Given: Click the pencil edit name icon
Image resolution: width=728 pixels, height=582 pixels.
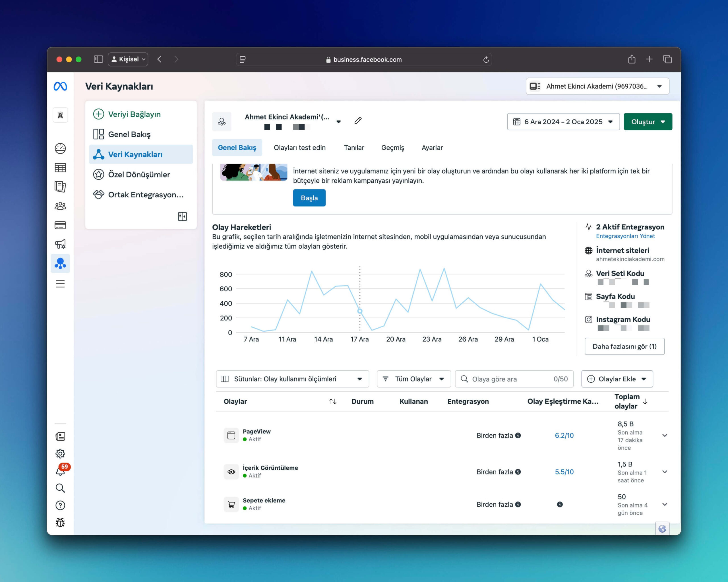Looking at the screenshot, I should point(358,121).
